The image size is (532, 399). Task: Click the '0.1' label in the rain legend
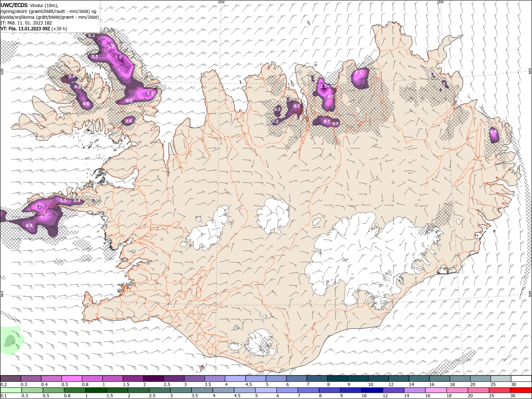tap(4, 396)
